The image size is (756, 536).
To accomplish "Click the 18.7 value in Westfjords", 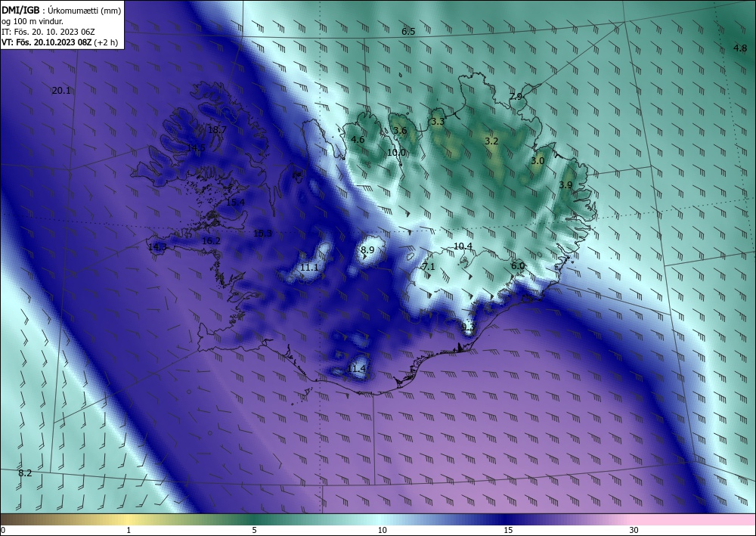I will point(217,130).
